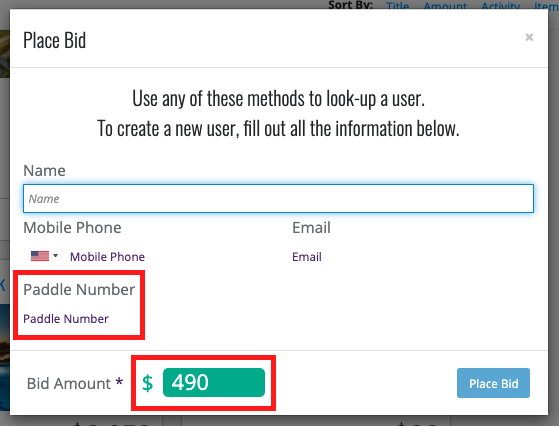This screenshot has width=559, height=426.
Task: Open the country code dropdown arrow
Action: pos(56,256)
